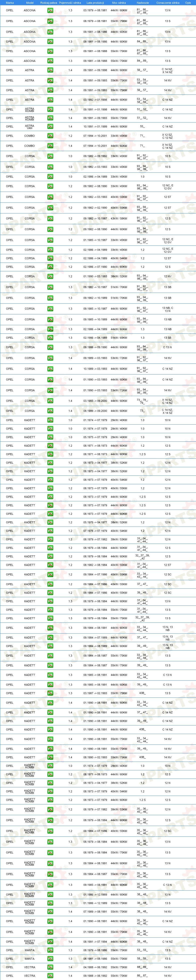Click '13 NB, C 13 N' engine code cell
This screenshot has width=196, height=980.
pos(167,309)
